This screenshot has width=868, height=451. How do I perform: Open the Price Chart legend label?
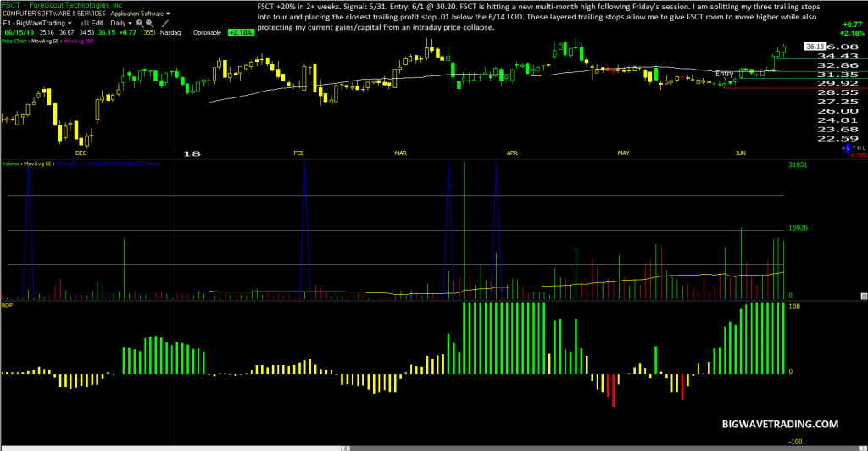coord(14,41)
